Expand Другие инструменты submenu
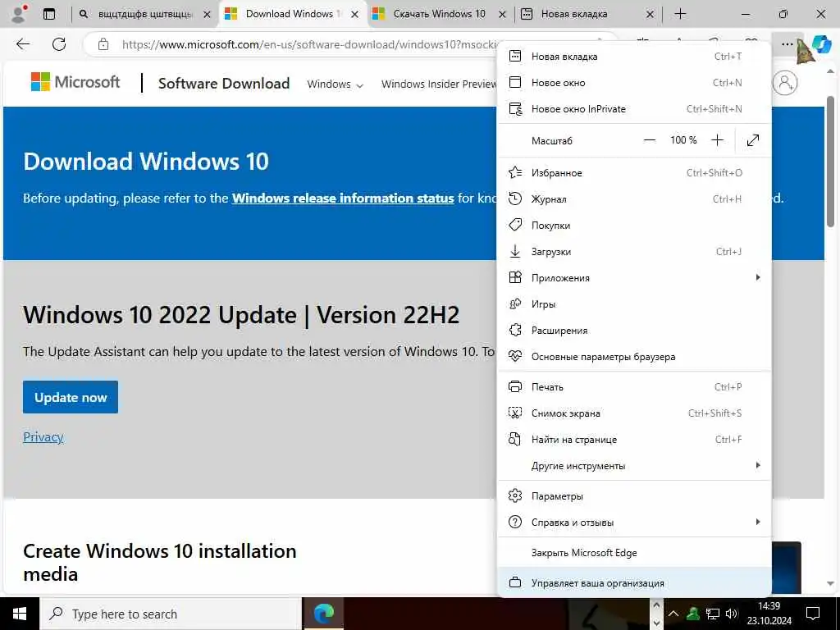Screen dimensions: 840x630 click(634, 466)
